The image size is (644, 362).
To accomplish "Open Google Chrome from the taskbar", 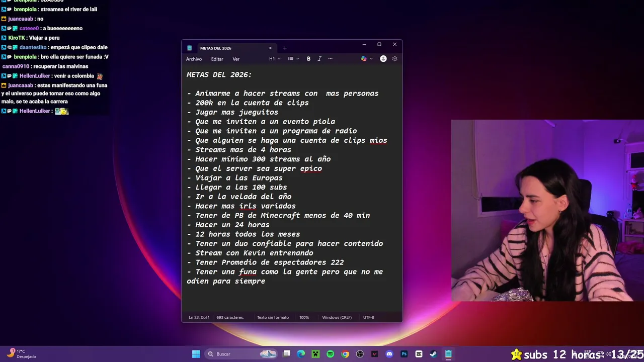I will [345, 354].
